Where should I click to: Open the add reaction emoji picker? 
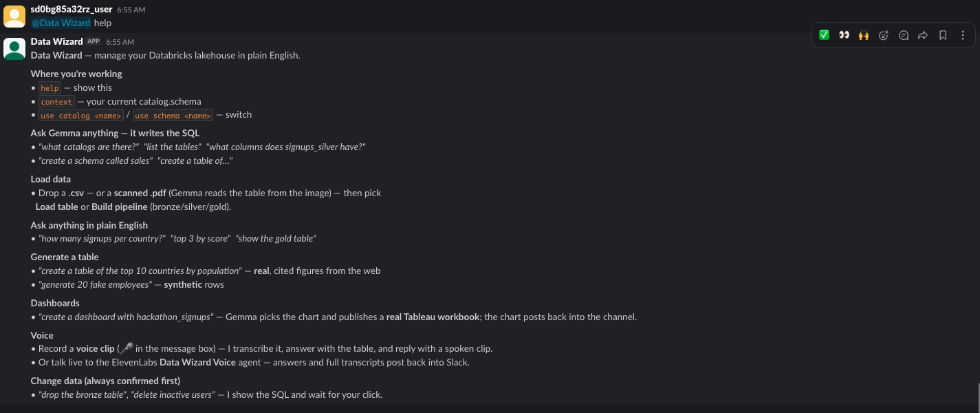pos(884,35)
